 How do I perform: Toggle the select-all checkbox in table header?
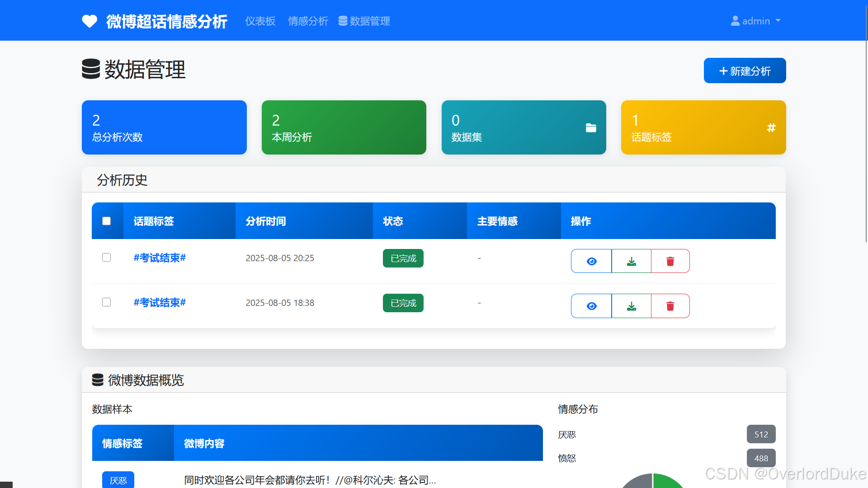pos(107,221)
